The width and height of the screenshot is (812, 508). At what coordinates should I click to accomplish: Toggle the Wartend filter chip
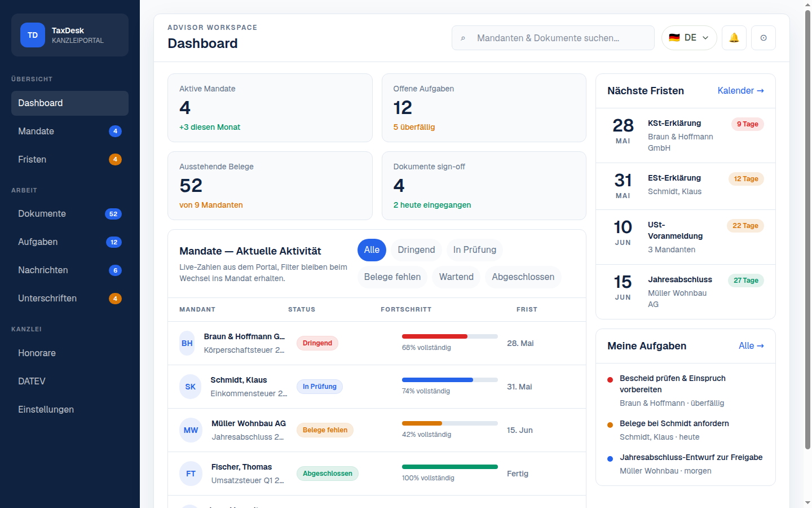pyautogui.click(x=456, y=277)
